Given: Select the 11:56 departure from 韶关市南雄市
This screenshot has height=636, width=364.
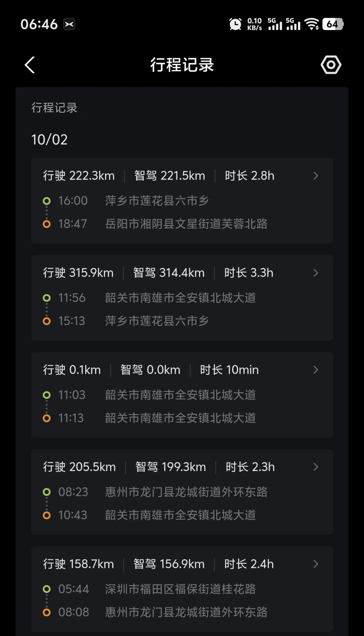Looking at the screenshot, I should (x=180, y=298).
